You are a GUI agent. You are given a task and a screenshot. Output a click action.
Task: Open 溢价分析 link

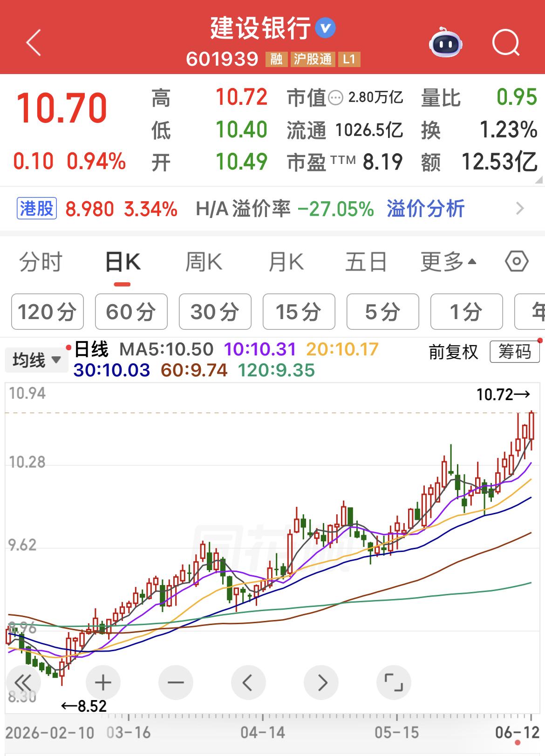pos(426,208)
